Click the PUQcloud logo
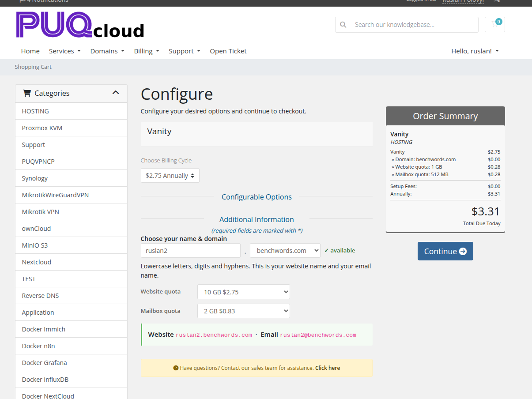The width and height of the screenshot is (532, 399). click(80, 25)
